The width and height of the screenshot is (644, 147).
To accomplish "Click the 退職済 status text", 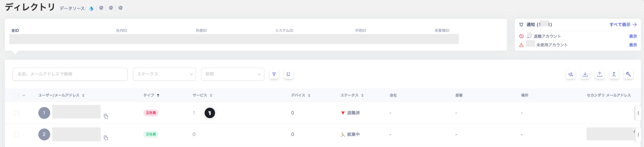I will 353,113.
